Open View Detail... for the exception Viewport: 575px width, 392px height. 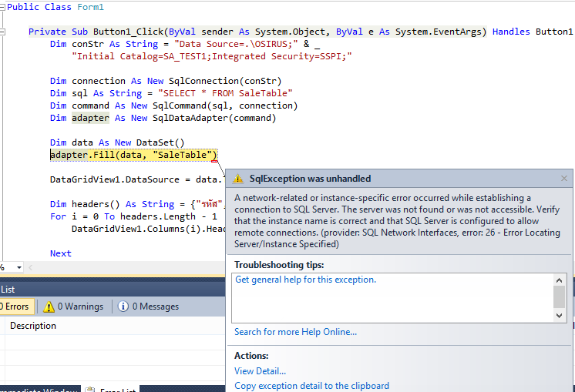click(x=260, y=371)
